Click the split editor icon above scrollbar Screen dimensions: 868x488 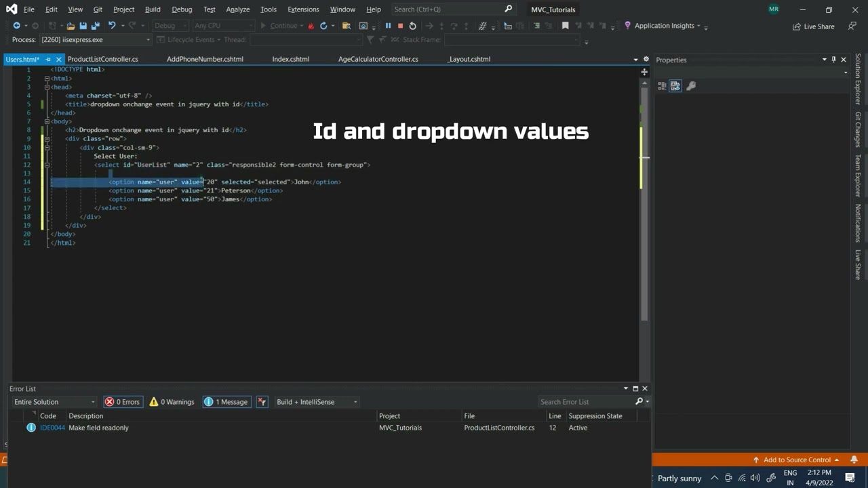pyautogui.click(x=644, y=71)
